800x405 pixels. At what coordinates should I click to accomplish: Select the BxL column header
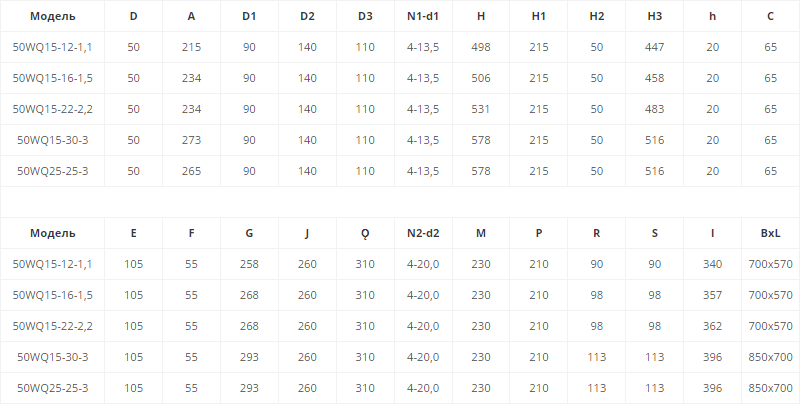[770, 233]
